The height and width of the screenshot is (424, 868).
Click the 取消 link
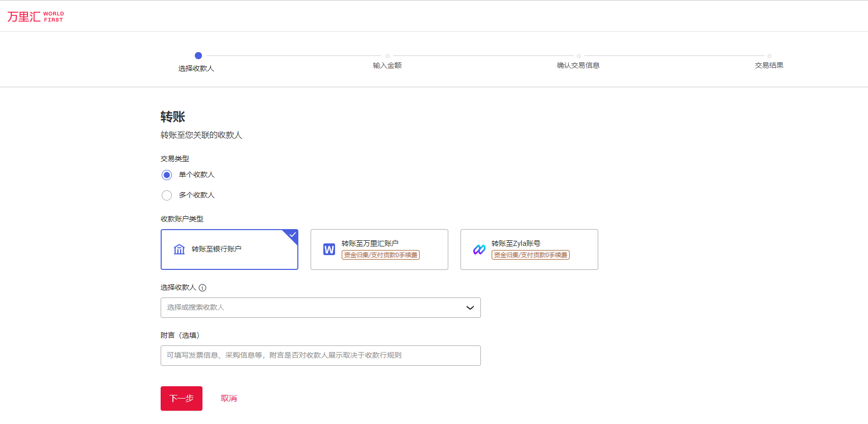pos(228,398)
